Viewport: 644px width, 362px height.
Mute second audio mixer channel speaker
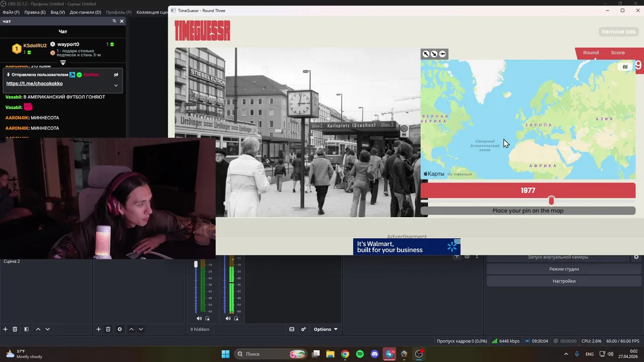(228, 318)
